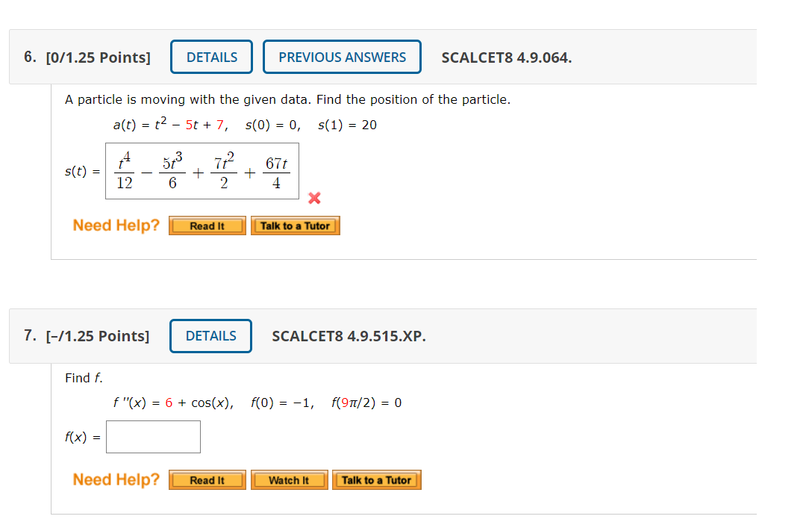The width and height of the screenshot is (812, 522).
Task: Open the DETAILS panel for question 6
Action: [x=211, y=56]
